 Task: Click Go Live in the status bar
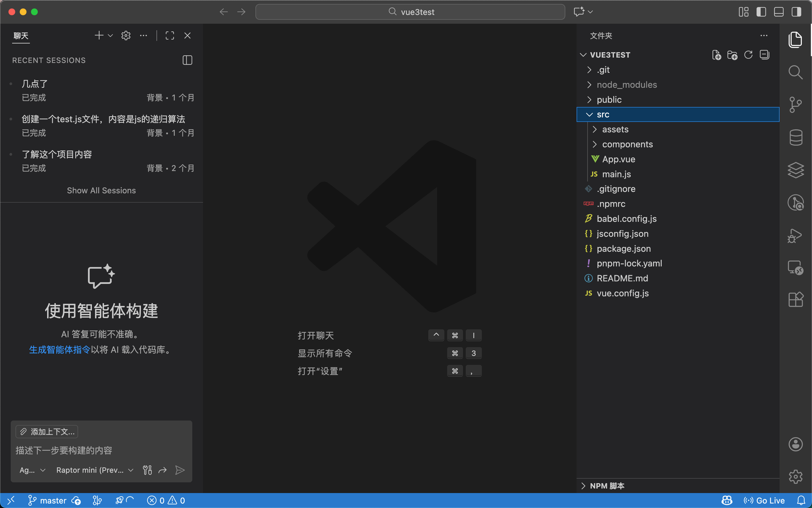[x=764, y=500]
